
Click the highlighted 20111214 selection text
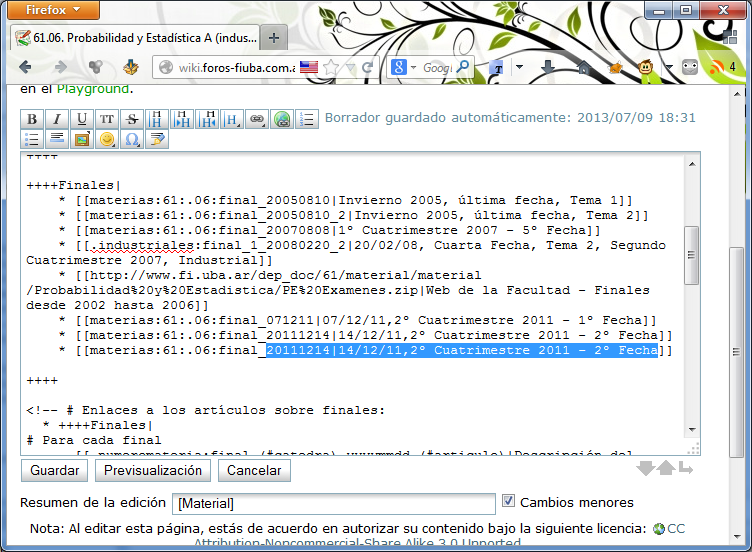point(461,350)
